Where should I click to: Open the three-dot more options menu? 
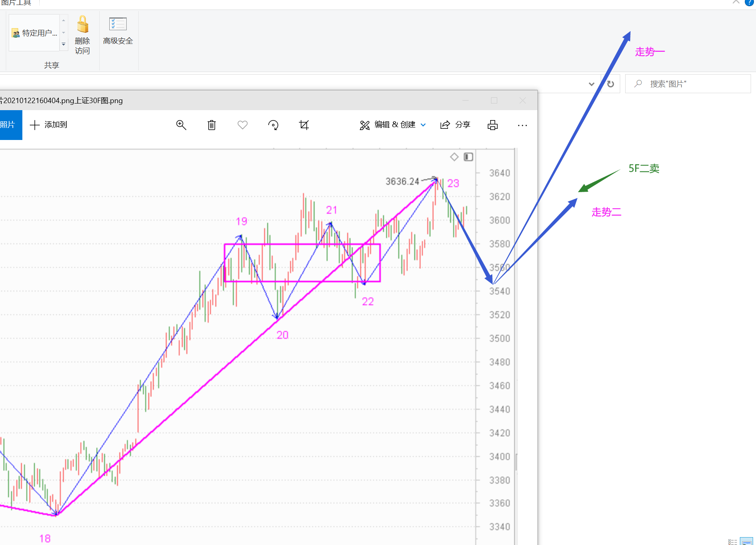pos(522,125)
